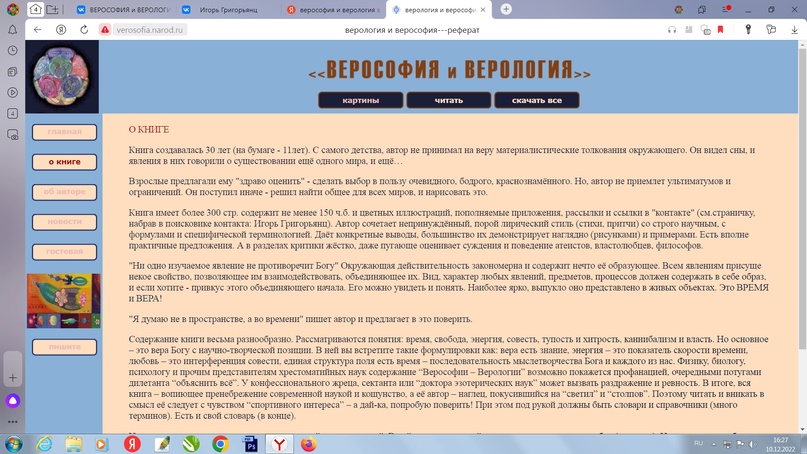Show the red site security warning icon

pos(105,30)
